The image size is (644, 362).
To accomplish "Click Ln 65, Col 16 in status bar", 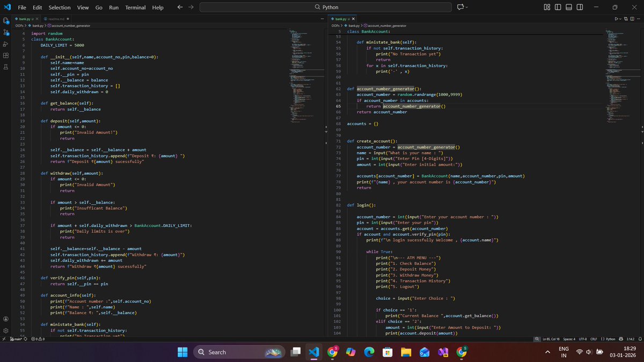I will pyautogui.click(x=552, y=339).
